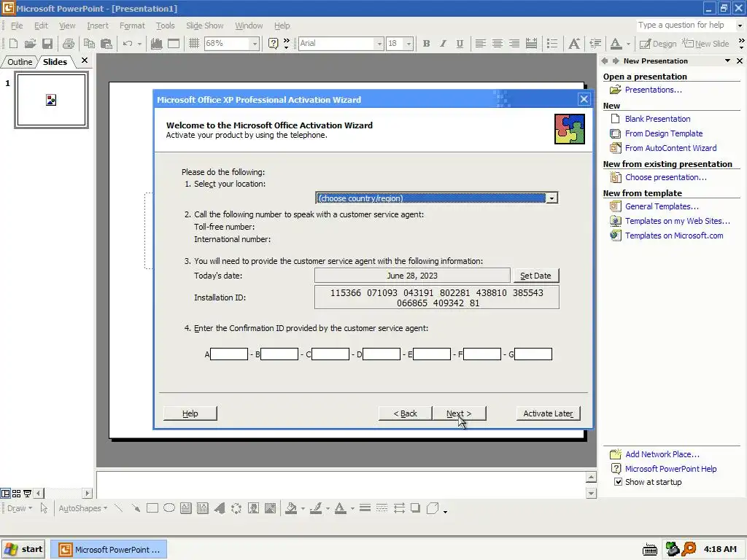Select slide 1 thumbnail
Viewport: 747px width, 560px height.
(x=52, y=100)
